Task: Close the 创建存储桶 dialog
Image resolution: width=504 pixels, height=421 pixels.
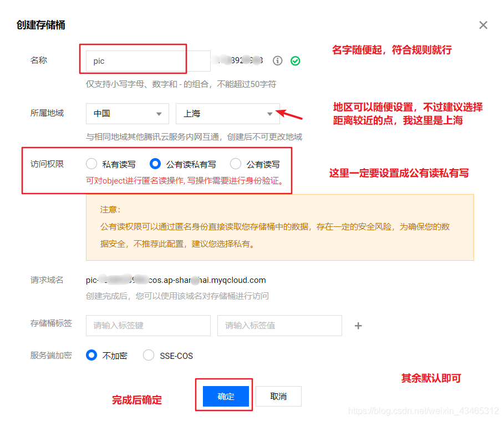Action: tap(483, 25)
